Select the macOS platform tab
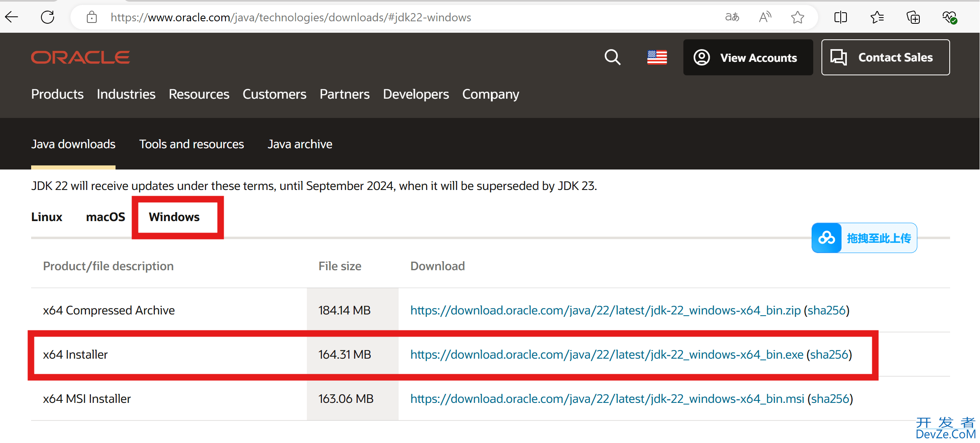This screenshot has width=980, height=443. (105, 217)
